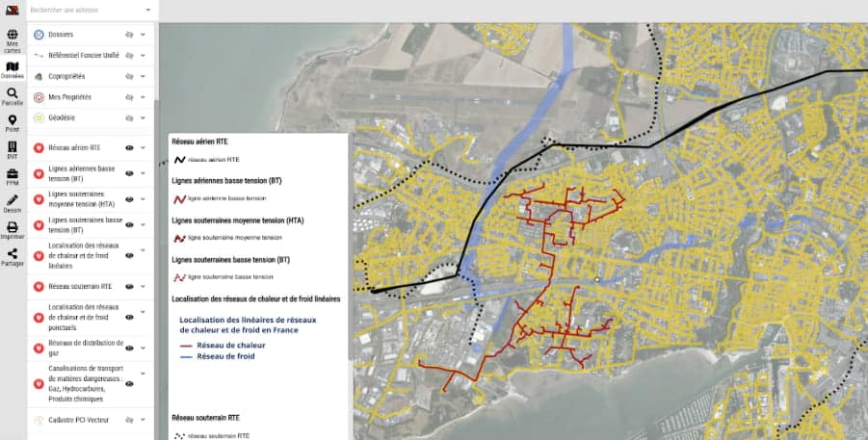The image size is (868, 440).
Task: Open the address search dropdown arrow
Action: (x=148, y=11)
